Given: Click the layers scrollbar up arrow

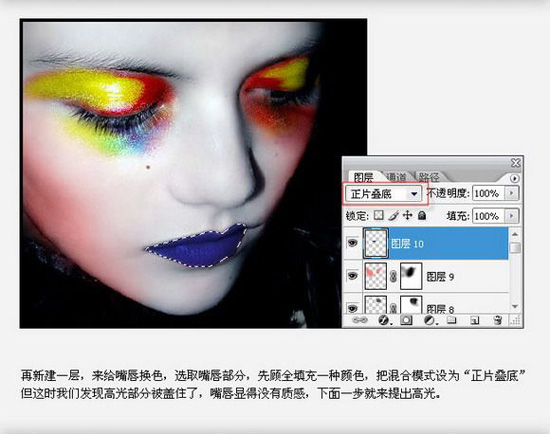Looking at the screenshot, I should (515, 234).
